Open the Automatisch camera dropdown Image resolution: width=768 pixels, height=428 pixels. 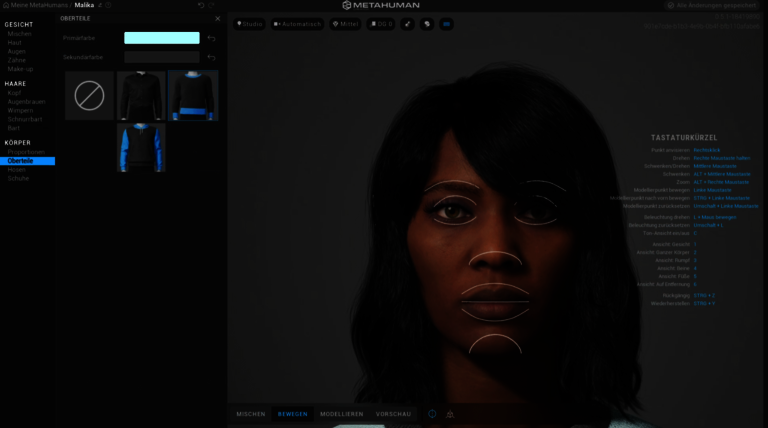(x=297, y=24)
